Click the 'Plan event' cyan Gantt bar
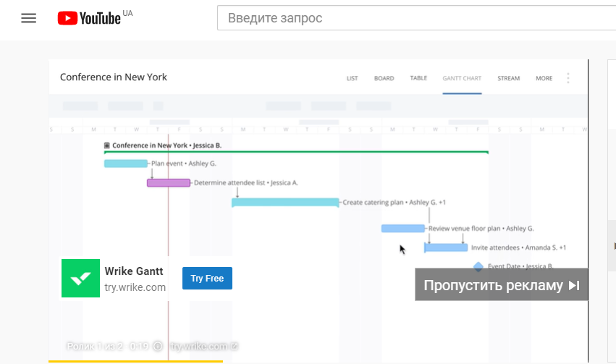The width and height of the screenshot is (616, 364). pos(126,164)
